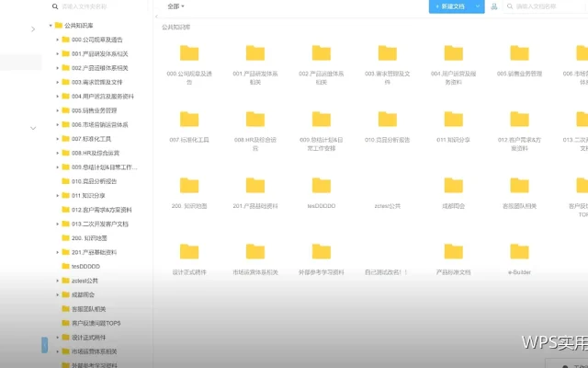Open the zctest公共 item in the grid
The image size is (588, 368).
388,206
